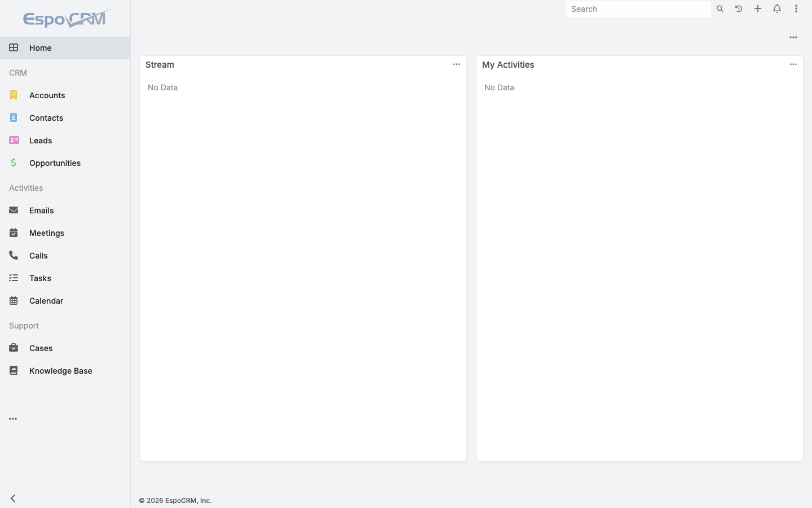
Task: Navigate to Cases
Action: pyautogui.click(x=65, y=348)
